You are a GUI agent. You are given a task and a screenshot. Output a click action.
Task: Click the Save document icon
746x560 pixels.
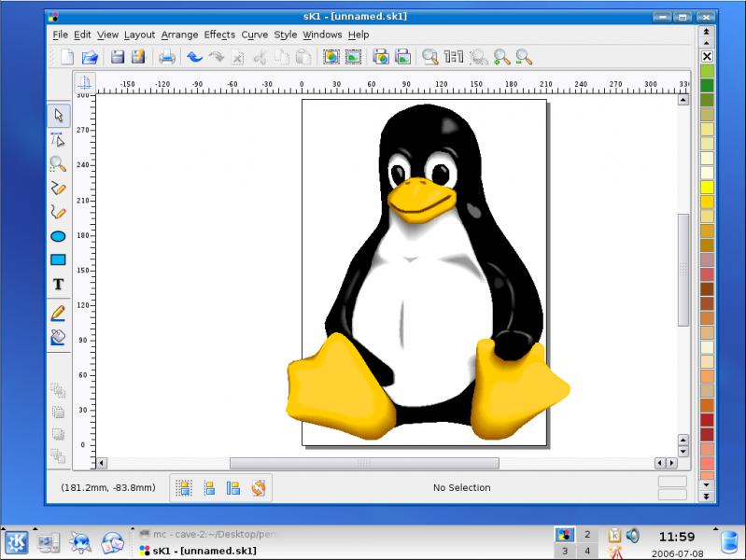(118, 57)
